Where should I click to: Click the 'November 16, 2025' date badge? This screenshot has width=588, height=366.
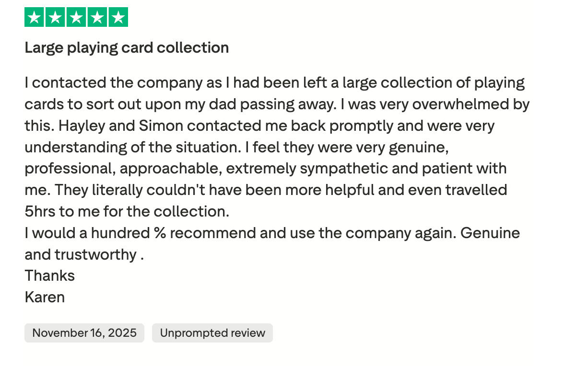pyautogui.click(x=84, y=333)
